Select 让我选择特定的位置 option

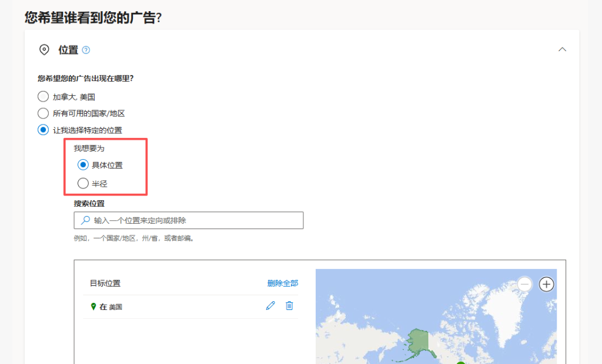tap(43, 130)
